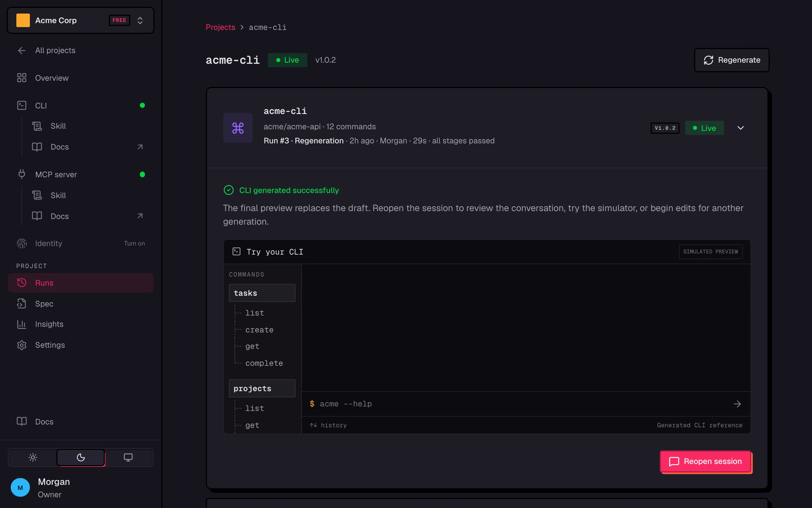The height and width of the screenshot is (508, 812).
Task: Click the Live status badge in header
Action: [x=287, y=60]
